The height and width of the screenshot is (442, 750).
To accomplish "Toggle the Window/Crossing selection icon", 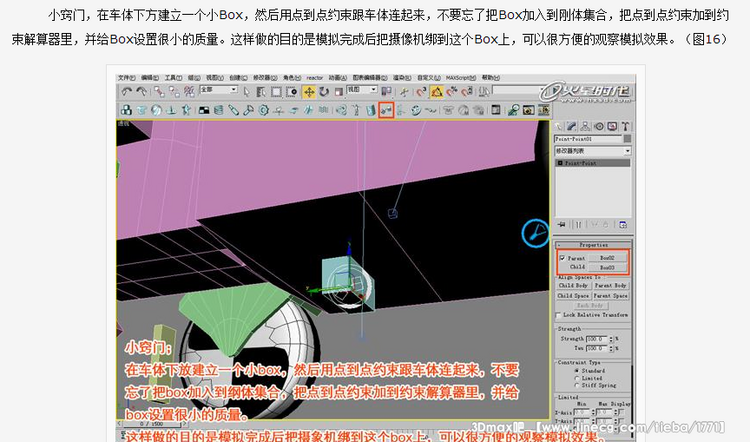I will pos(292,91).
